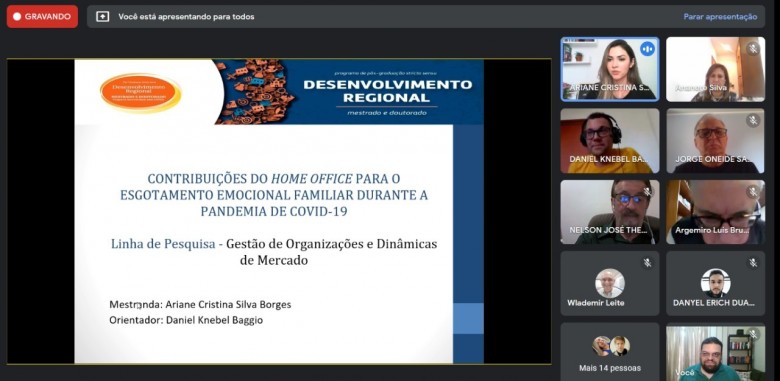Click the Argemiro Luis Bru... name label
This screenshot has width=780, height=381.
[x=711, y=230]
